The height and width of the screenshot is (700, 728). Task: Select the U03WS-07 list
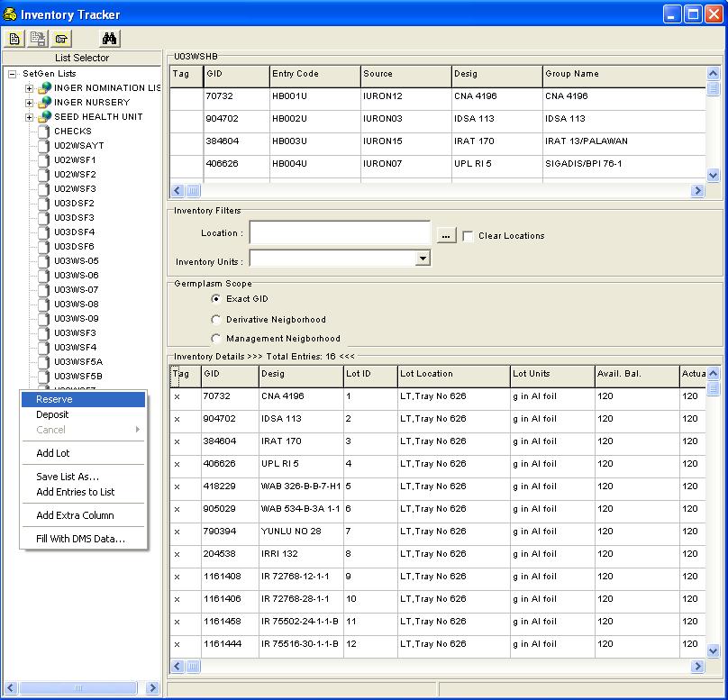pos(77,290)
